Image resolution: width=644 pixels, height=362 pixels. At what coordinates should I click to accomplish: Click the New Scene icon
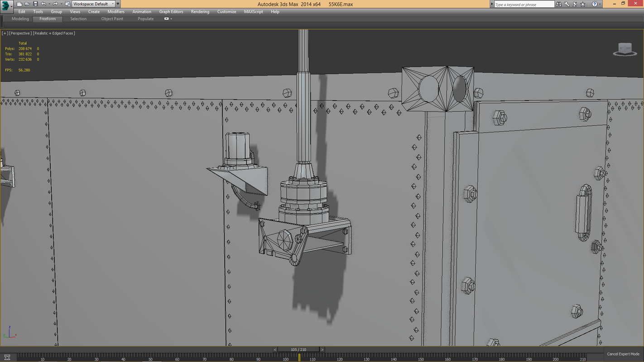[19, 4]
